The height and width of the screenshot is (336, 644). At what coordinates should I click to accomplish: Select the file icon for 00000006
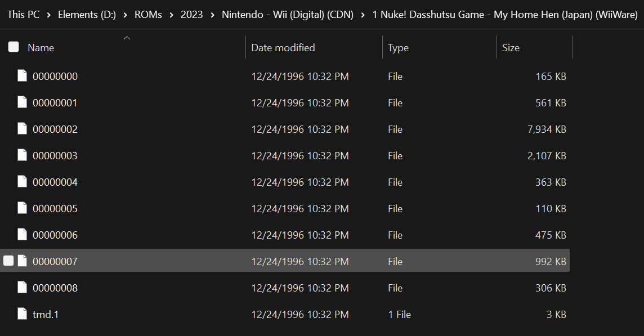tap(22, 235)
